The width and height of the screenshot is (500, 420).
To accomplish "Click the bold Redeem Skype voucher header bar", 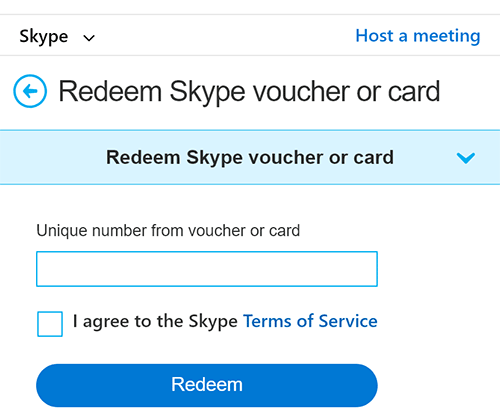I will pyautogui.click(x=250, y=157).
